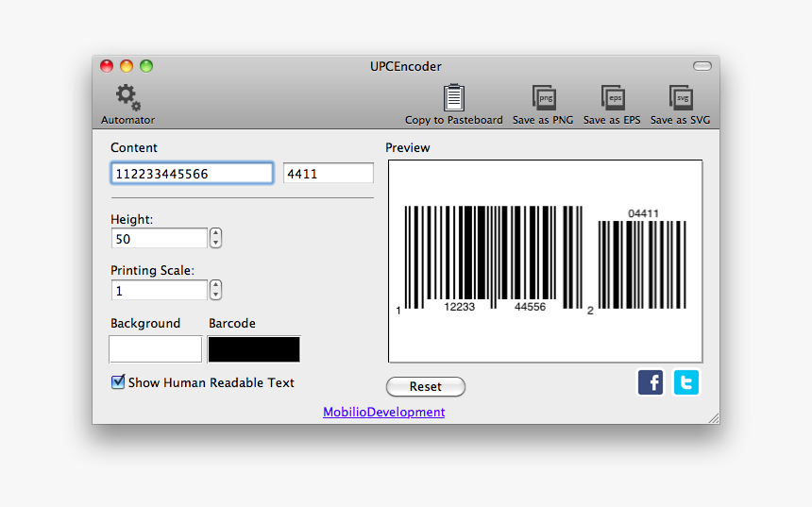
Task: Click the Height field showing 50
Action: [x=159, y=239]
